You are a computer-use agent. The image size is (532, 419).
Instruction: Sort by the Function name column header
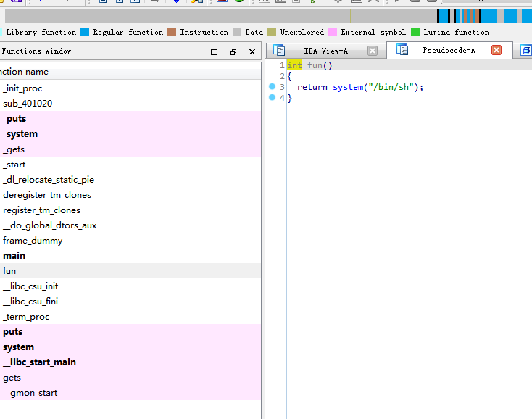click(x=130, y=72)
